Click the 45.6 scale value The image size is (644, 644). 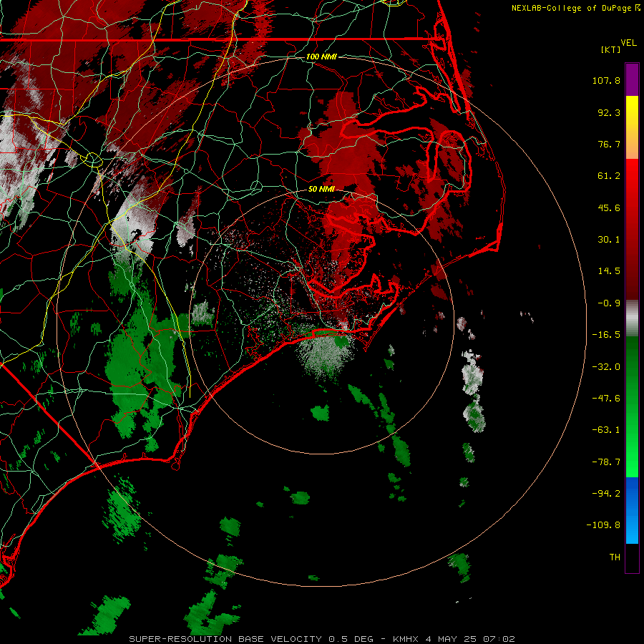pos(609,208)
